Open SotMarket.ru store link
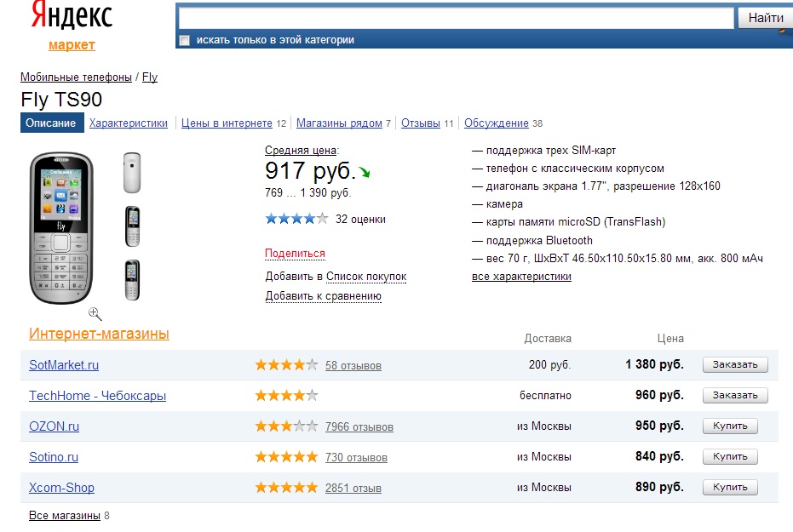The width and height of the screenshot is (793, 532). (x=64, y=365)
